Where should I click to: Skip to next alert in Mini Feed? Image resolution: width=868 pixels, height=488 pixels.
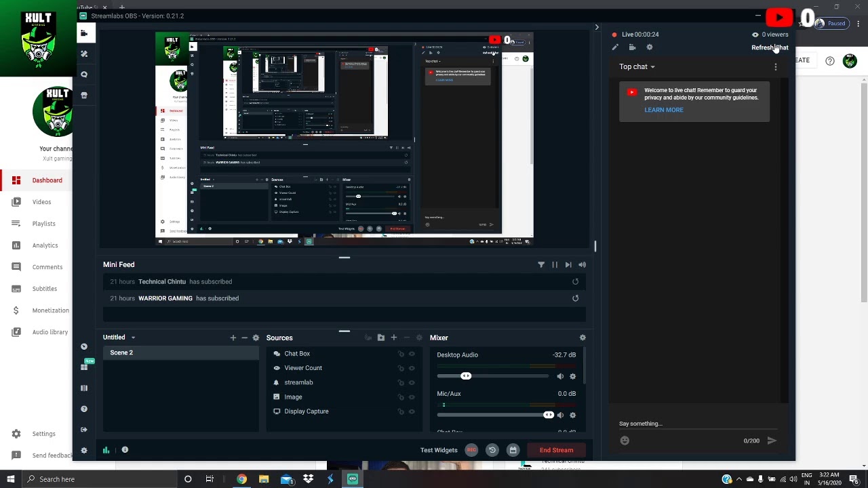tap(568, 265)
